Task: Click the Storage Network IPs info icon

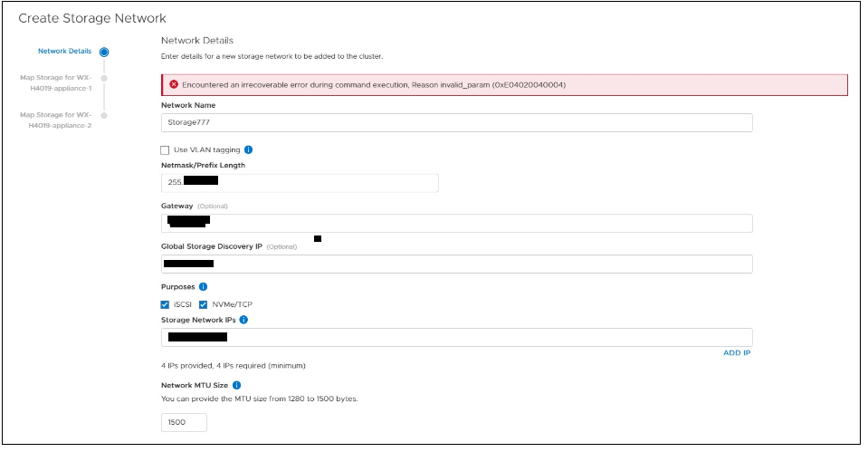Action: point(244,319)
